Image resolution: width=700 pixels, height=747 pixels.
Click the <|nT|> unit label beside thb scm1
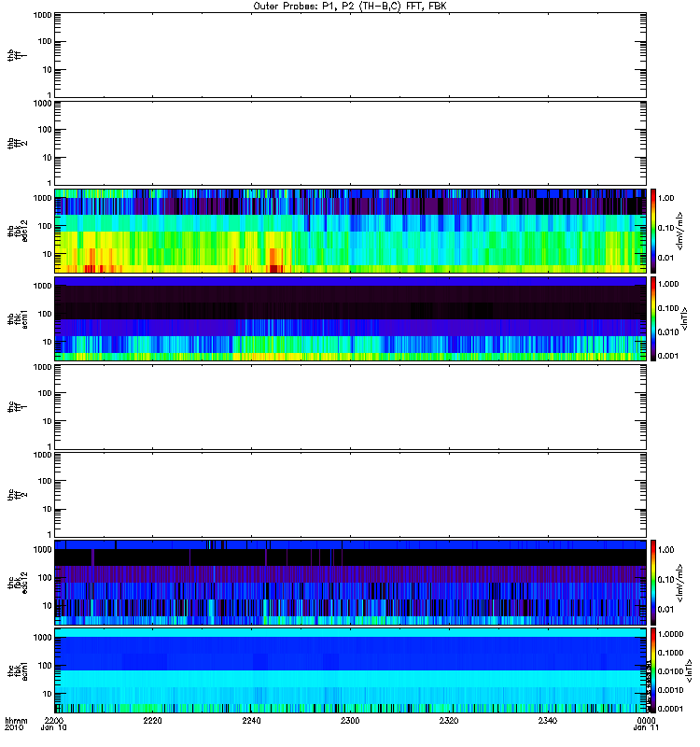685,318
